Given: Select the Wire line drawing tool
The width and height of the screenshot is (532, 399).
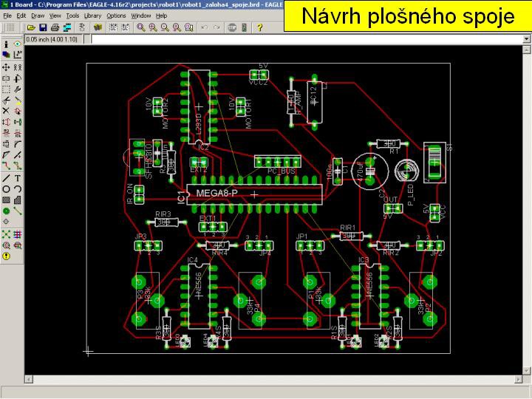Looking at the screenshot, I should 6,177.
